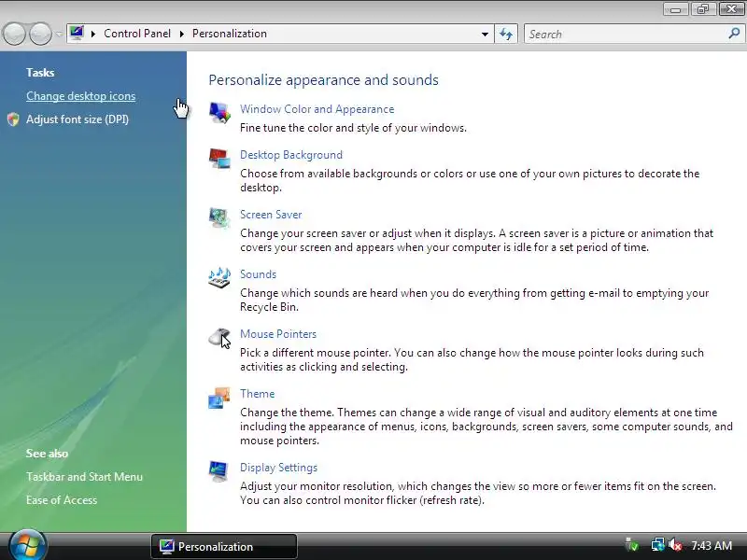The width and height of the screenshot is (747, 560).
Task: Click the 'See also' heading in sidebar
Action: point(48,454)
